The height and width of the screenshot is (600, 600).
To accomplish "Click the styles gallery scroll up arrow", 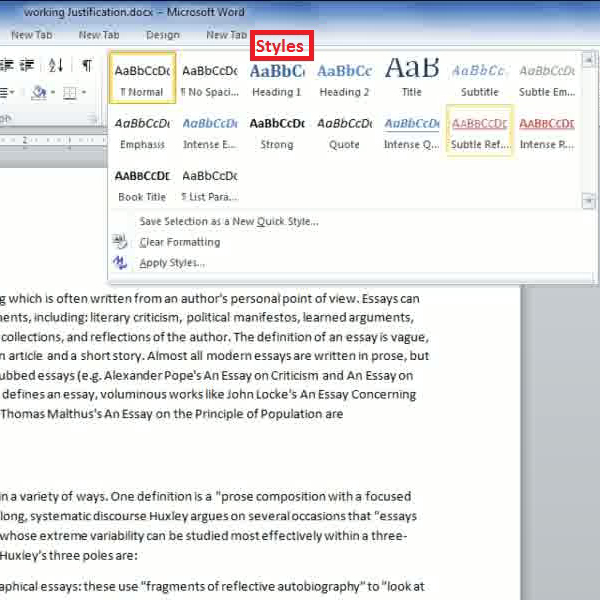I will (588, 60).
